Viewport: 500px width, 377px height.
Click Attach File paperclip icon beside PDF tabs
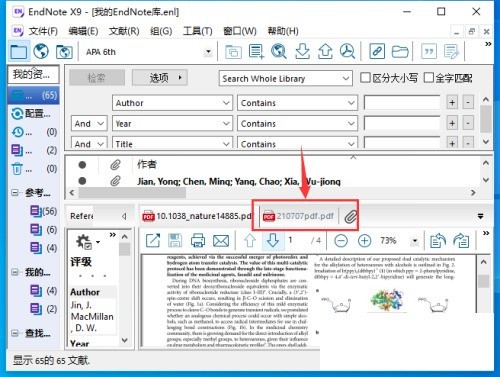click(x=351, y=216)
